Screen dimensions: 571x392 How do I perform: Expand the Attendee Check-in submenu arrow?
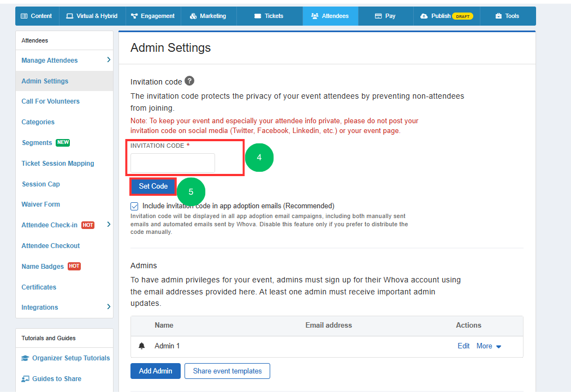tap(109, 225)
